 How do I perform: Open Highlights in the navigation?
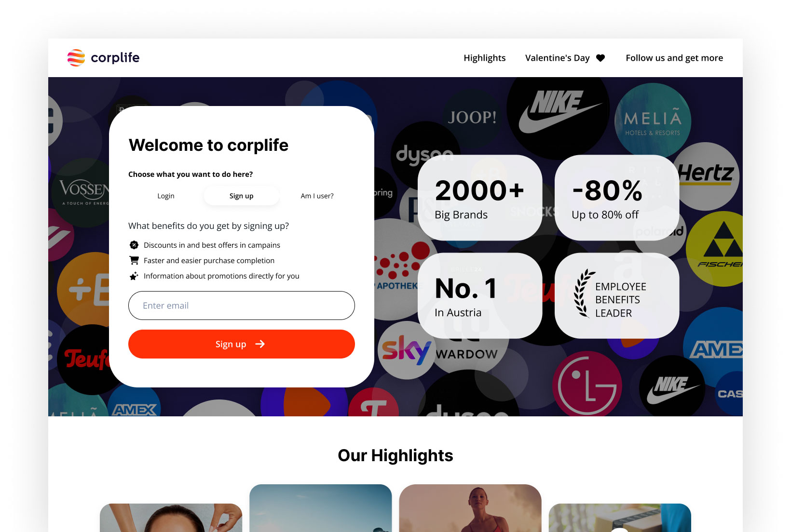(485, 58)
